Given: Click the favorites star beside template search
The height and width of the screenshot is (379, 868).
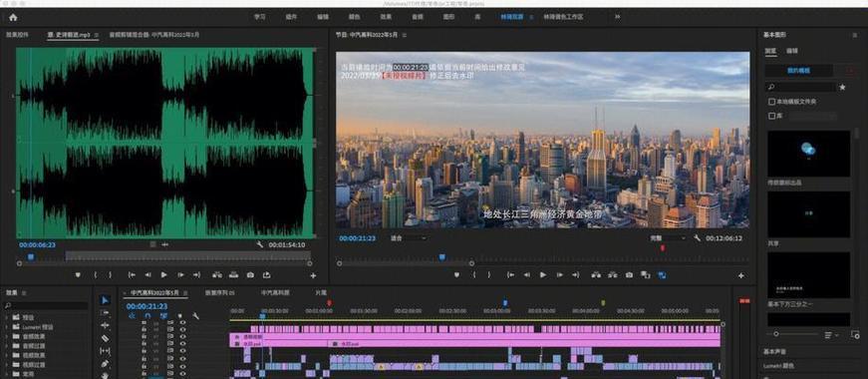Looking at the screenshot, I should 842,87.
